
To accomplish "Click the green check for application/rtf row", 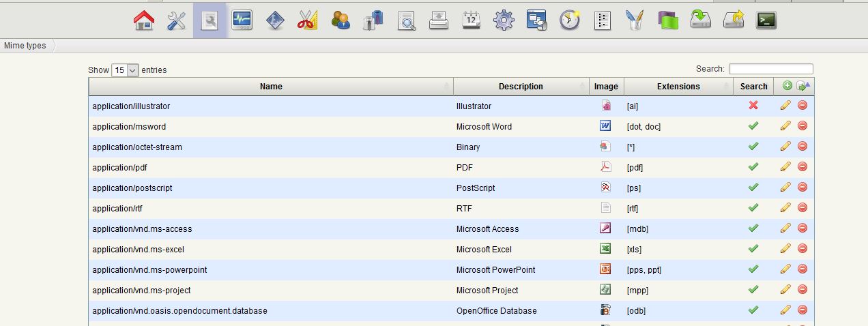I will click(753, 208).
